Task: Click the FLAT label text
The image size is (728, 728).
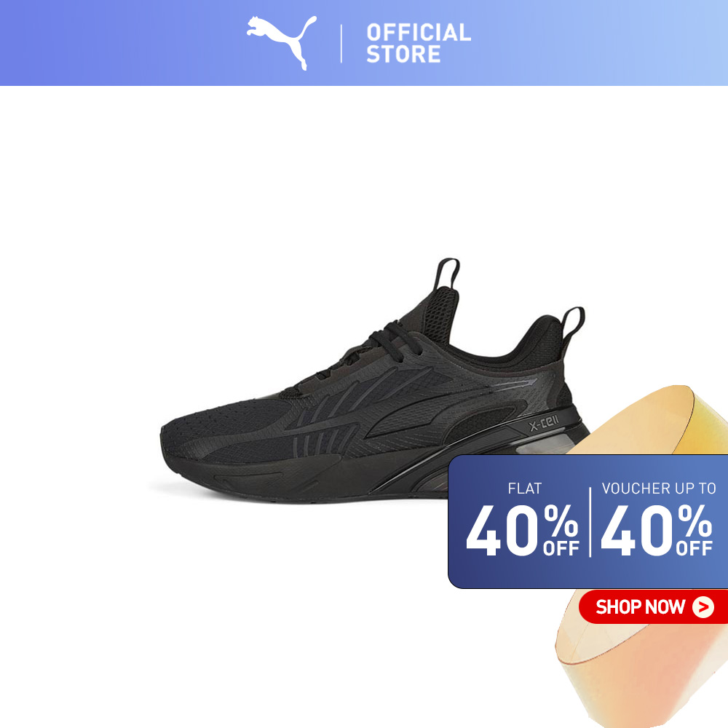Action: coord(525,488)
